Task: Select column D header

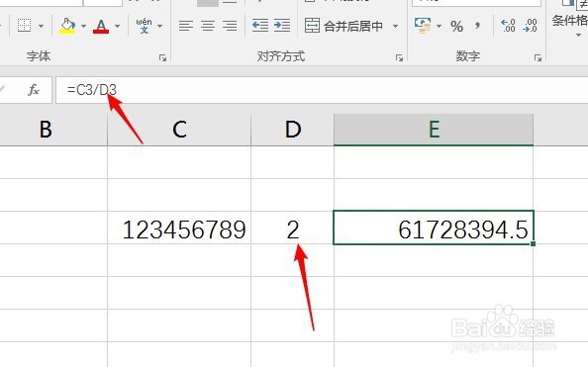Action: [292, 130]
